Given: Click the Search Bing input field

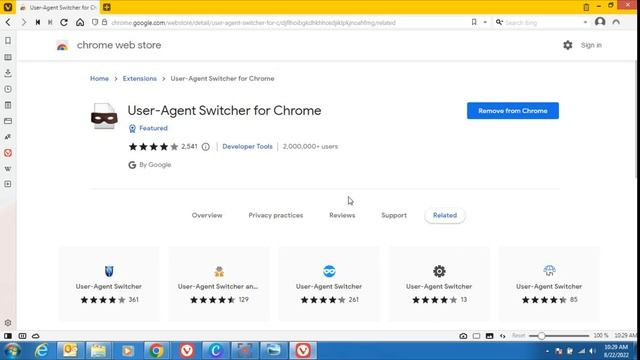Looking at the screenshot, I should pyautogui.click(x=542, y=22).
